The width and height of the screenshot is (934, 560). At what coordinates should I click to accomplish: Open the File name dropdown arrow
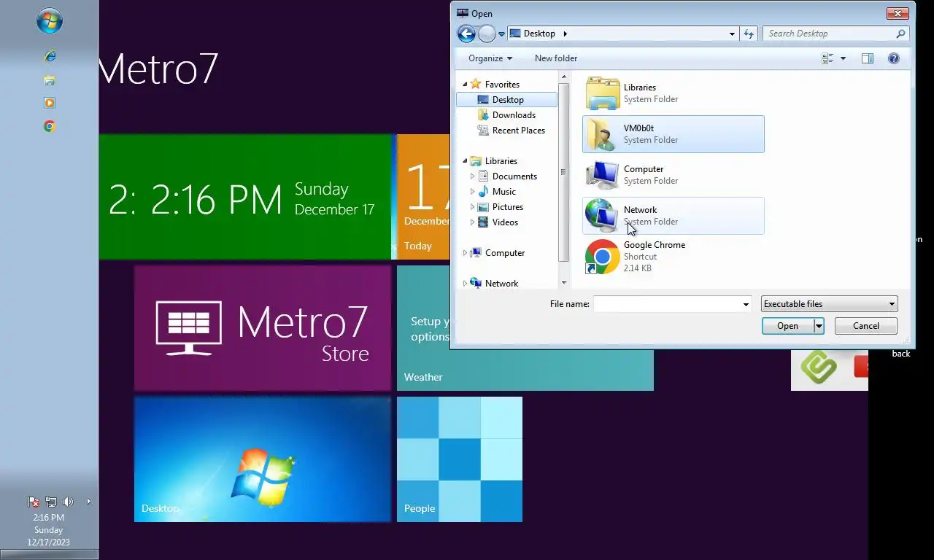tap(746, 304)
